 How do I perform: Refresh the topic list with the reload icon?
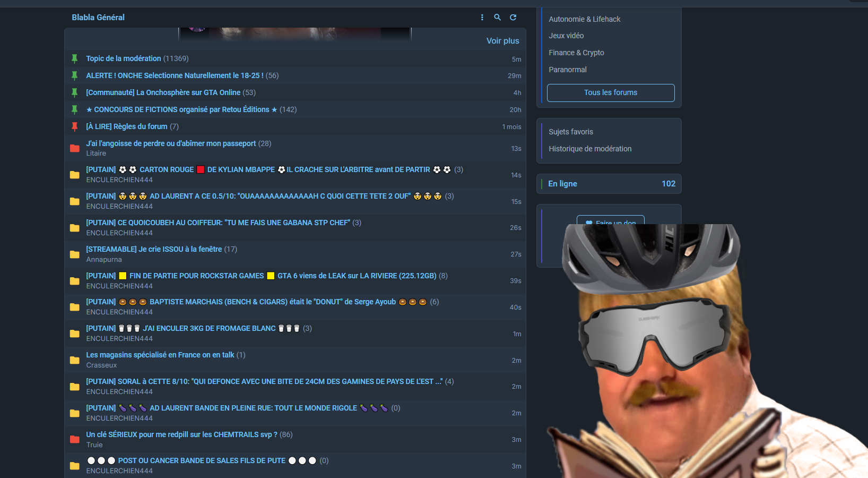tap(513, 18)
